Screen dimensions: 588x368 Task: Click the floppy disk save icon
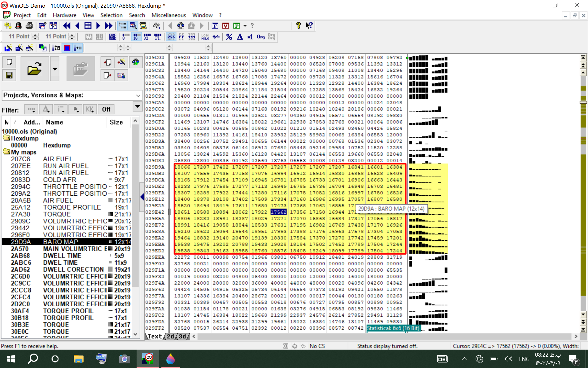[9, 75]
